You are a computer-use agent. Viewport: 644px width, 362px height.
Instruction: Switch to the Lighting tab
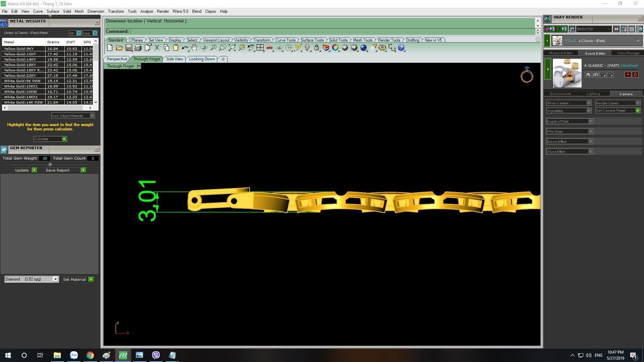[593, 94]
